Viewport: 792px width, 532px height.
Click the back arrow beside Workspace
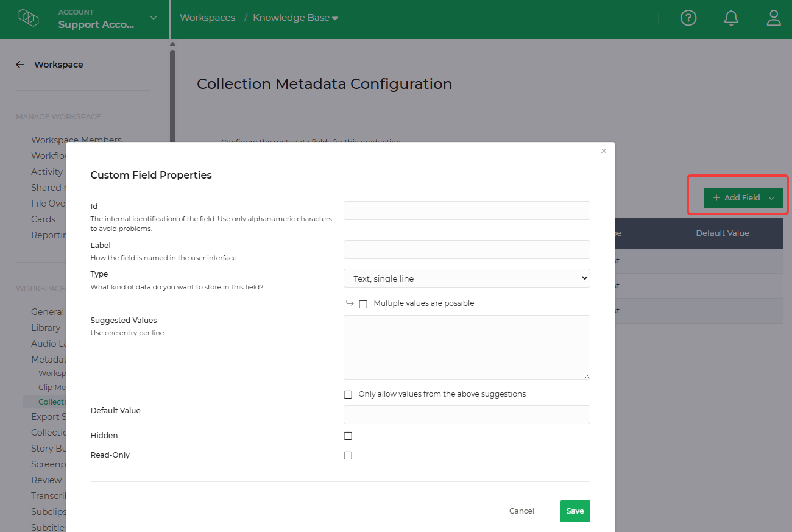[x=20, y=65]
